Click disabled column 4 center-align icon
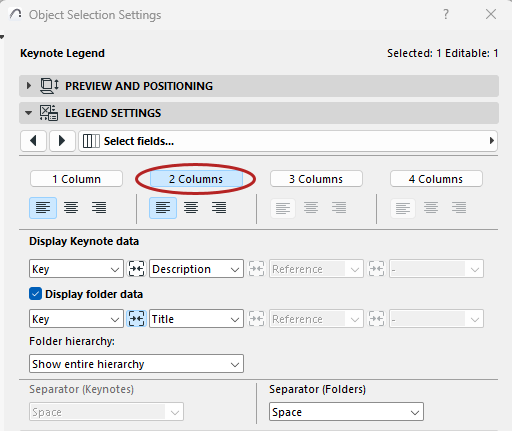Viewport: 512px width, 431px height. [x=431, y=208]
